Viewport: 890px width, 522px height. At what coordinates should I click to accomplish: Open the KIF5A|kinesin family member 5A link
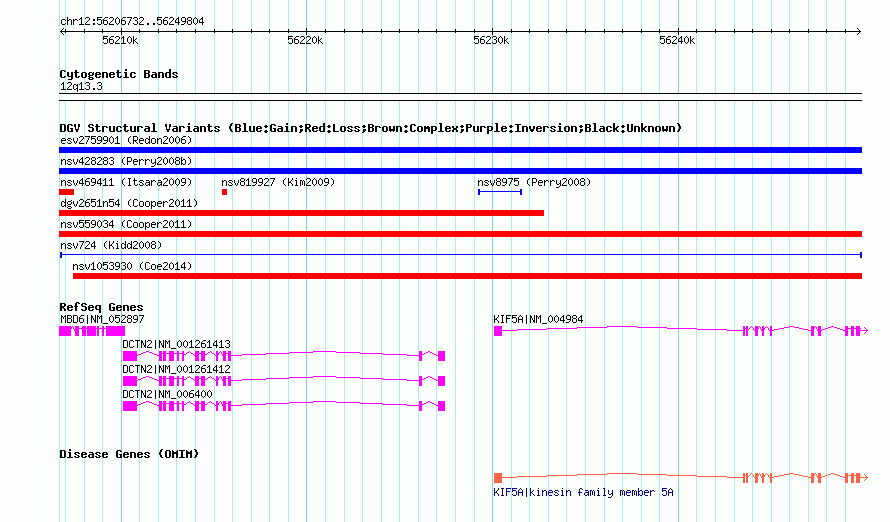tap(583, 492)
